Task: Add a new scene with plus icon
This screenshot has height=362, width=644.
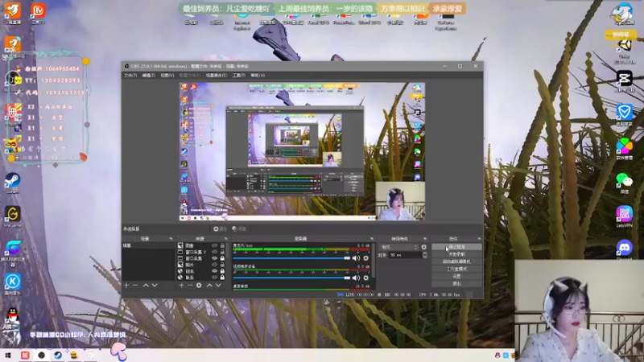Action: pyautogui.click(x=126, y=286)
